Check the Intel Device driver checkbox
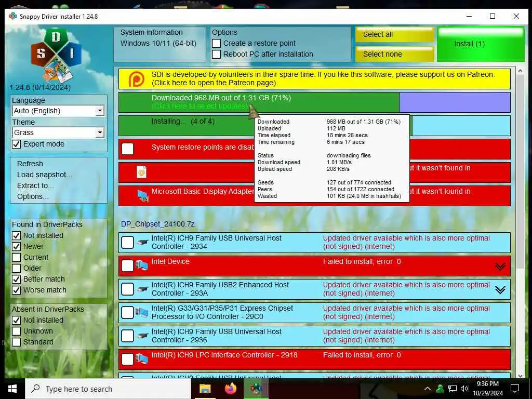 click(128, 265)
